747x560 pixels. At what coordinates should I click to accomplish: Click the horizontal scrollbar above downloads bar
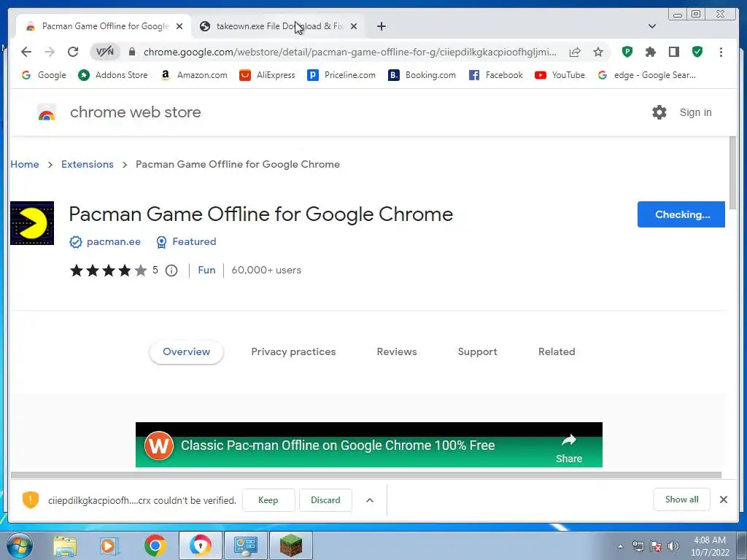coord(366,475)
